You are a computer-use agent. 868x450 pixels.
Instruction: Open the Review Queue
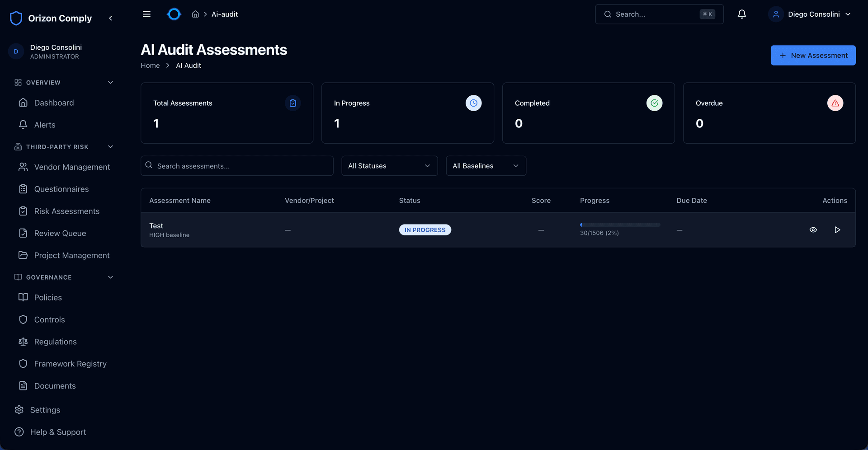60,233
